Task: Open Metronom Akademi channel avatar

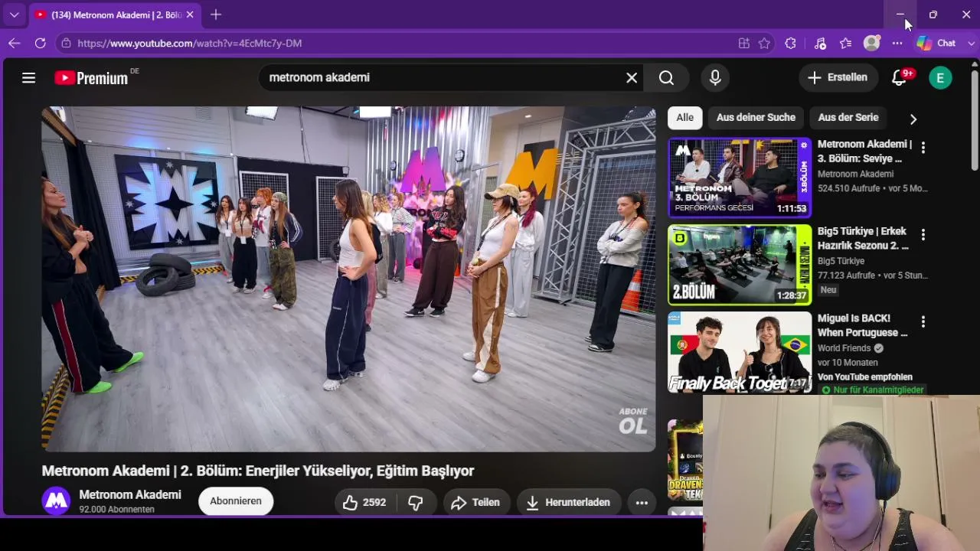Action: pyautogui.click(x=56, y=501)
